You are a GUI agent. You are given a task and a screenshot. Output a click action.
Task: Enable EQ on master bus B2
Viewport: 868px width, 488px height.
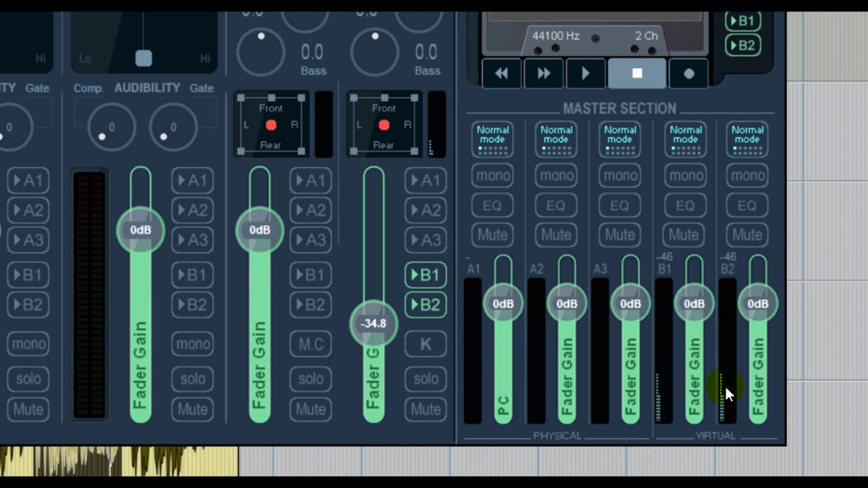(747, 205)
